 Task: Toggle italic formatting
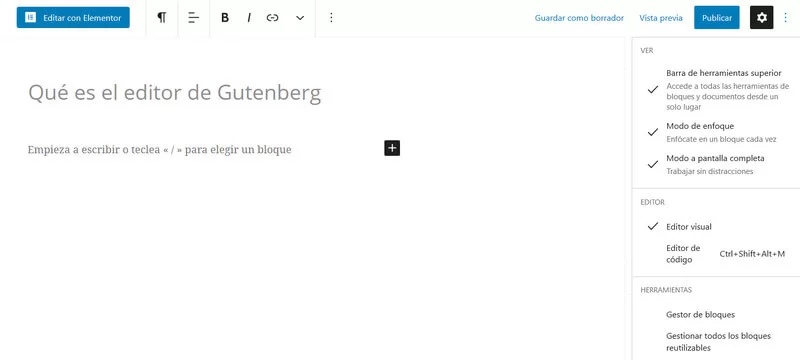(249, 18)
